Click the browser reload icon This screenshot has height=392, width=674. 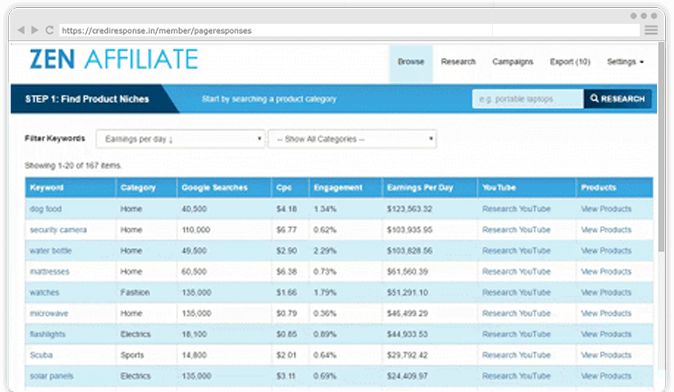[49, 30]
